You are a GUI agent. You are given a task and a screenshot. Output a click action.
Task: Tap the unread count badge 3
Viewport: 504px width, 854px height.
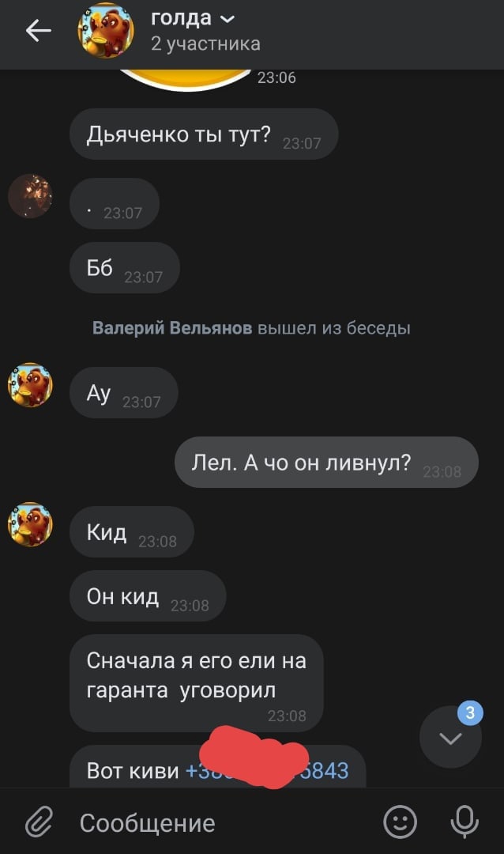pos(470,712)
